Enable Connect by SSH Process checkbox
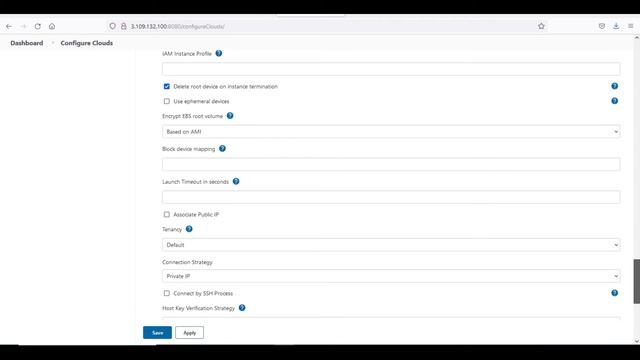The height and width of the screenshot is (360, 640). click(x=167, y=293)
